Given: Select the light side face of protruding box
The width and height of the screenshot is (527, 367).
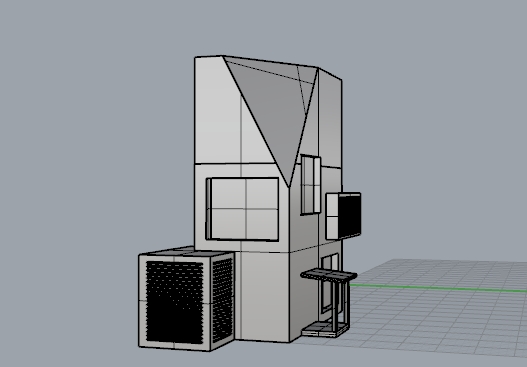Looking at the screenshot, I should click(x=332, y=216).
